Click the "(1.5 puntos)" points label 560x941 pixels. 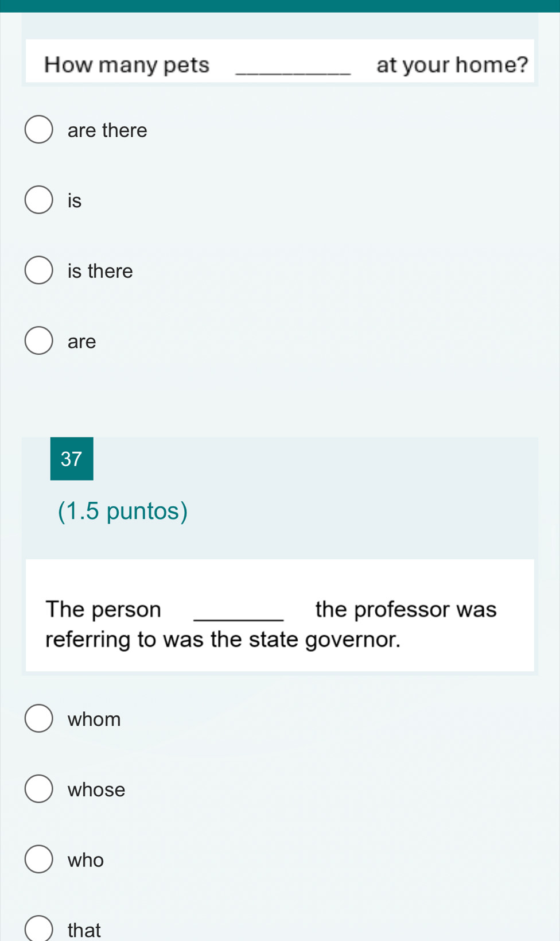(x=123, y=511)
